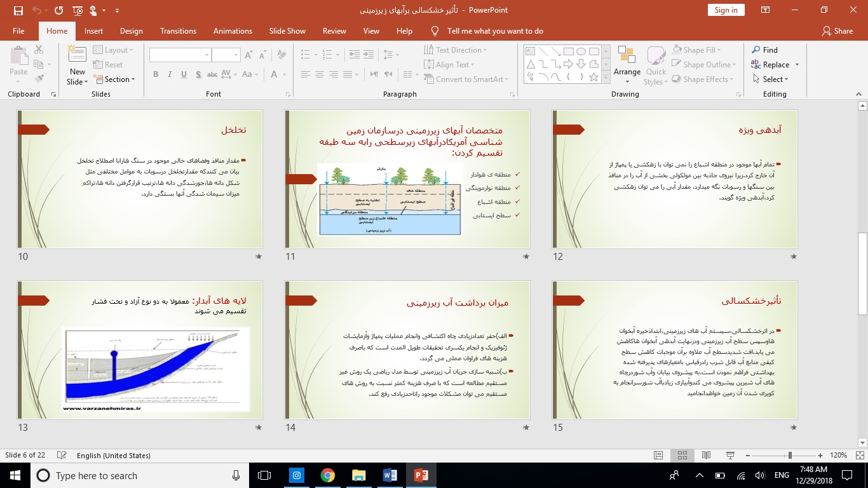Open the Select dropdown in Editing group
The height and width of the screenshot is (488, 868).
(x=774, y=79)
